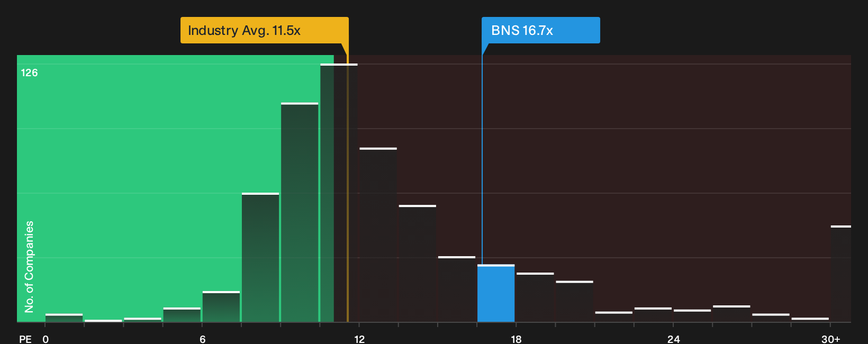Click the x-axis tick label '6'
Viewport: 868px width, 344px height.
click(203, 339)
